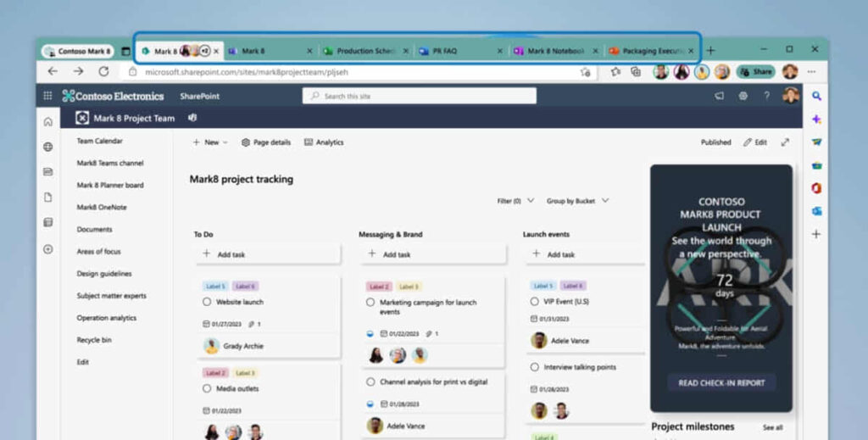Click the READ CHECK-IN REPORT button
868x440 pixels.
point(721,382)
